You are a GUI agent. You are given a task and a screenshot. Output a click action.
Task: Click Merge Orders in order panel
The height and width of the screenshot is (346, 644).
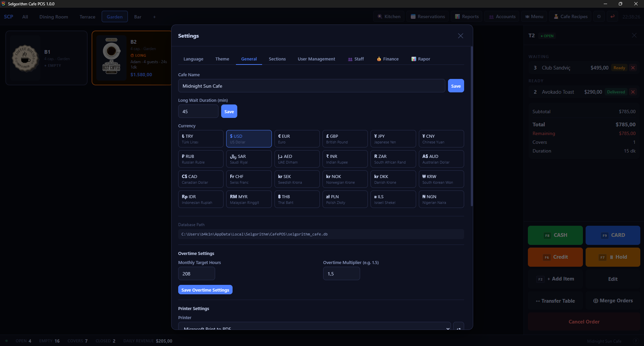coord(613,301)
